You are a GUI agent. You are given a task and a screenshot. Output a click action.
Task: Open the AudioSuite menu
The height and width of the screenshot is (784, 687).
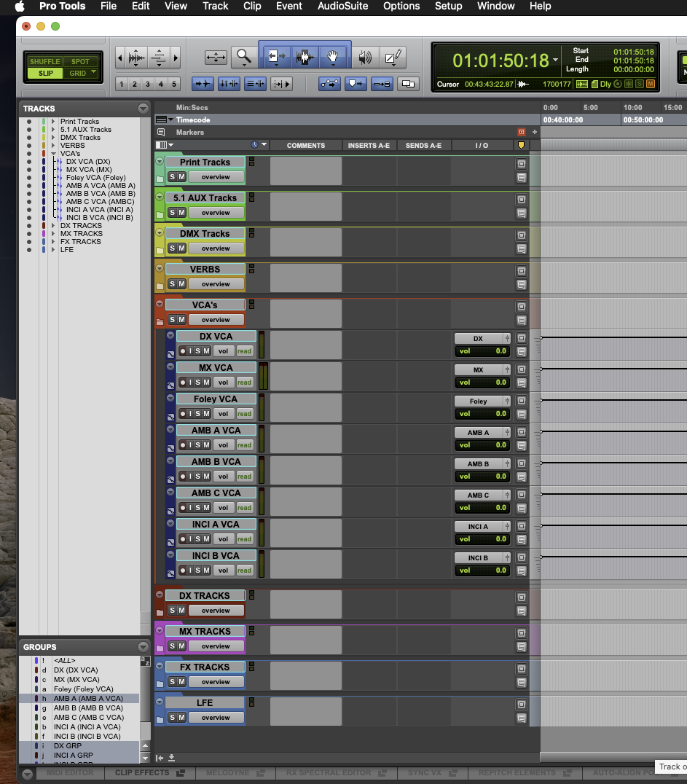click(x=342, y=6)
